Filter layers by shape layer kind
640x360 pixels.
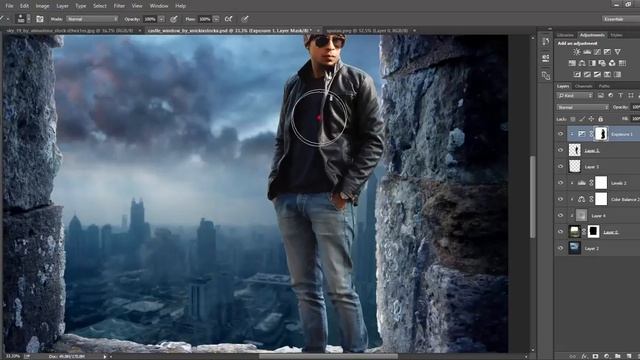(631, 96)
